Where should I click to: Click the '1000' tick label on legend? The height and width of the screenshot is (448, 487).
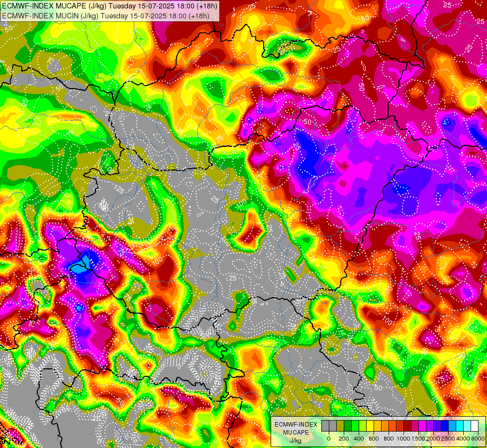click(404, 439)
